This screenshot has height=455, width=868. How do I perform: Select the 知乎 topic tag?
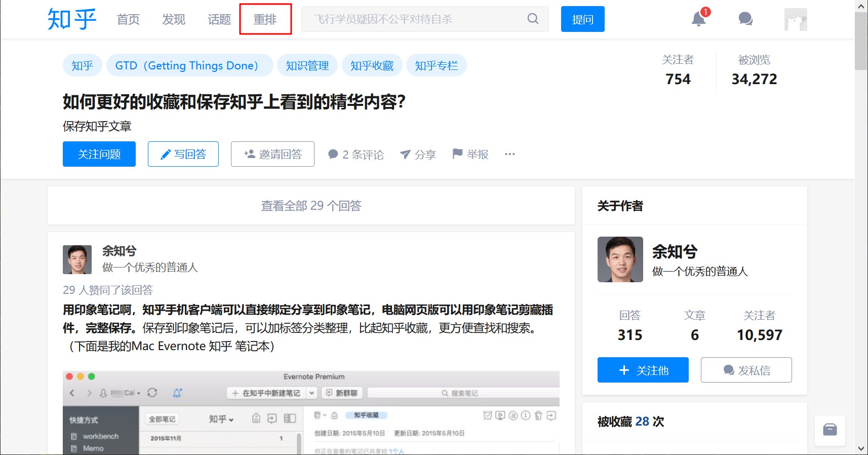(x=83, y=65)
